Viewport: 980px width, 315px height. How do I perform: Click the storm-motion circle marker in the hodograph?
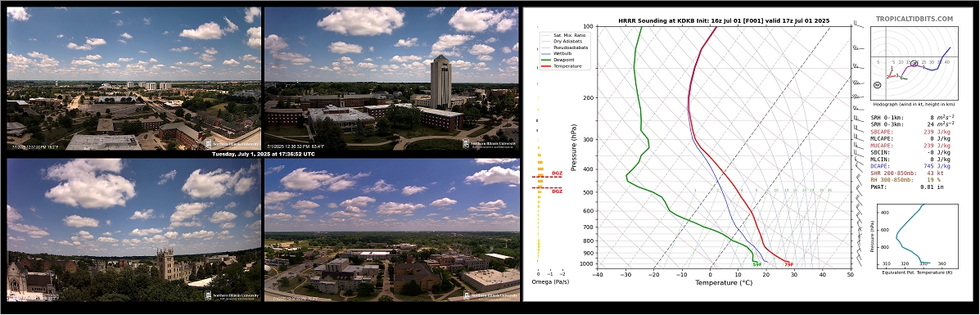tap(877, 84)
